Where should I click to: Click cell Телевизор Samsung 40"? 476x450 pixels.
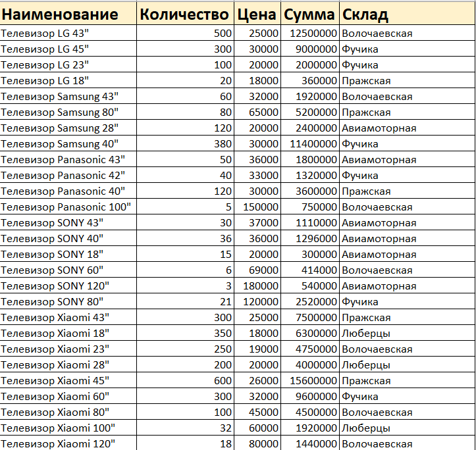68,143
